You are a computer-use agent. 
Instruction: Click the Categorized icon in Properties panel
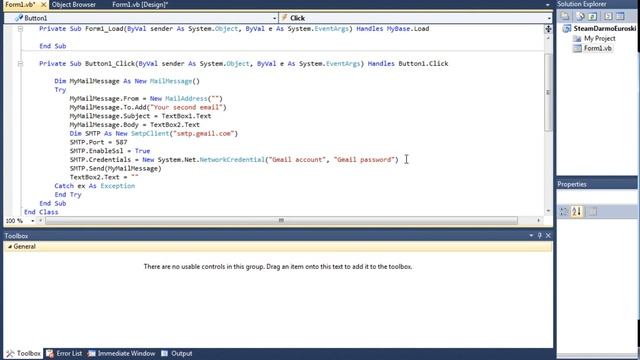click(x=564, y=211)
